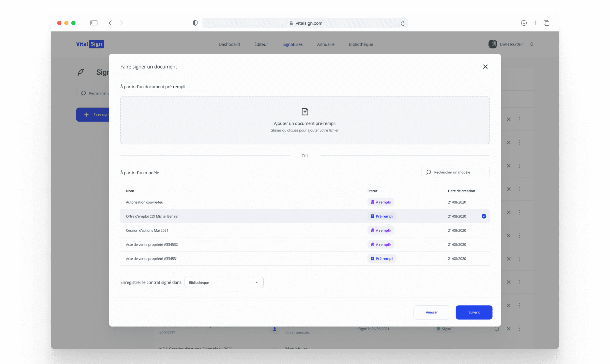Click the Pré-rempli status badge for propriété #334531

point(382,258)
